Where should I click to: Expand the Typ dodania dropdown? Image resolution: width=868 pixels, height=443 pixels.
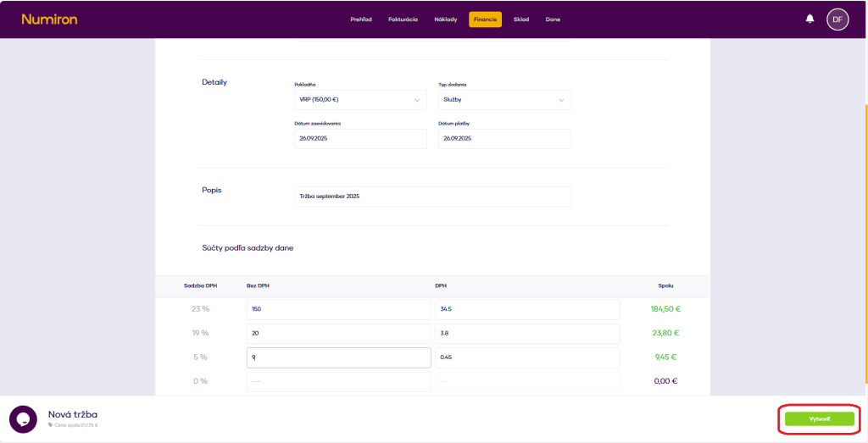504,100
